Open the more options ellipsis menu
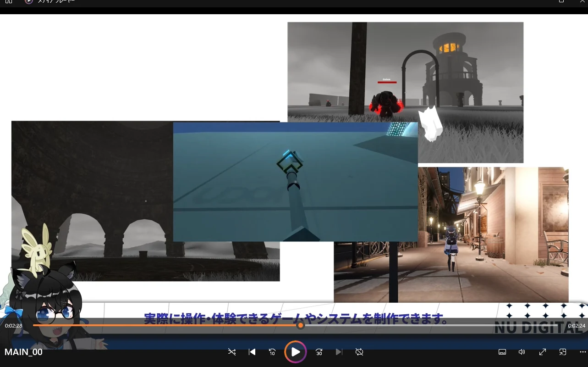This screenshot has width=588, height=367. [x=583, y=352]
